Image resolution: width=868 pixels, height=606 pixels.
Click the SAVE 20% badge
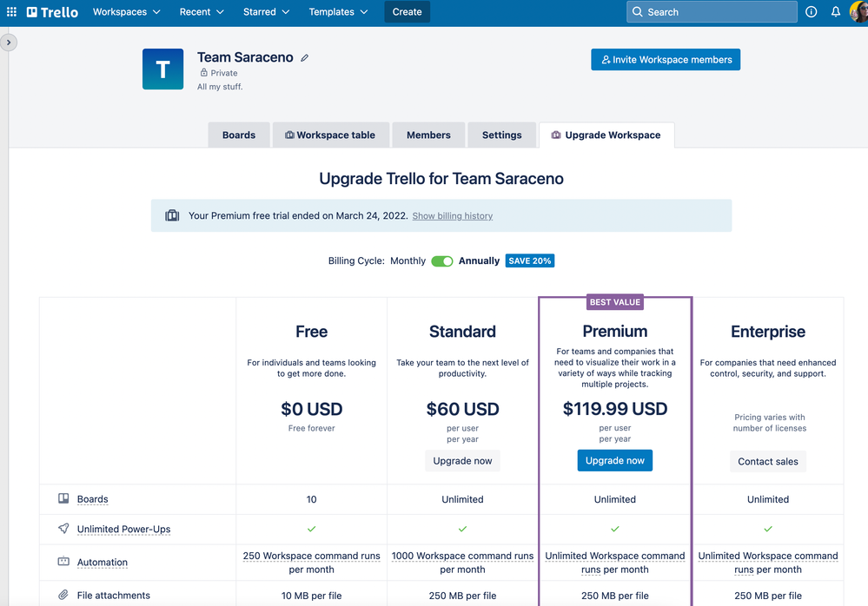[x=530, y=261]
